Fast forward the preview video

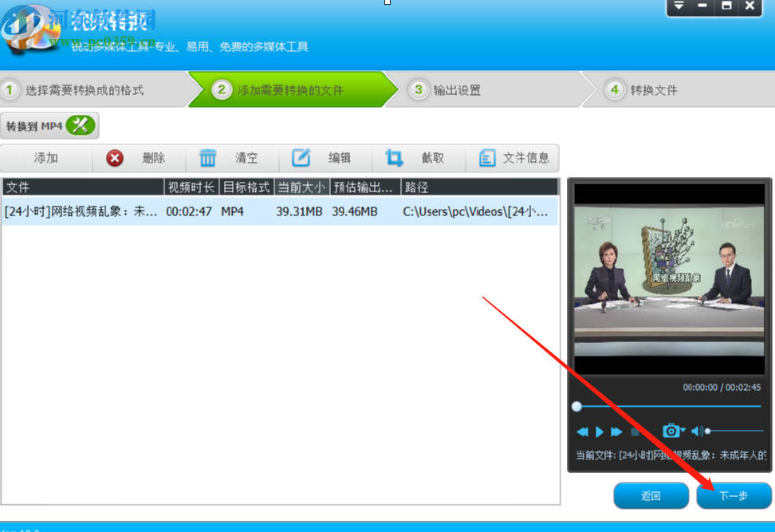coord(616,432)
